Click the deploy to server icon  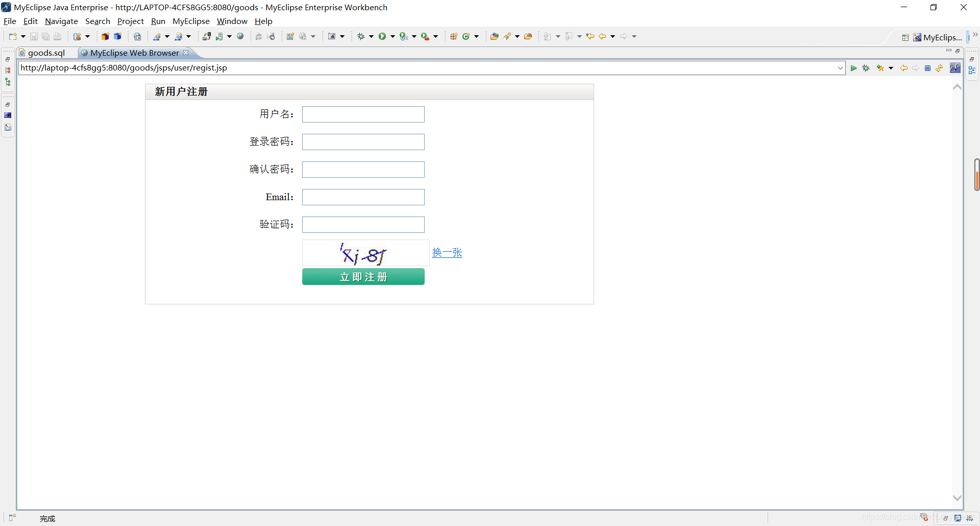click(x=206, y=36)
